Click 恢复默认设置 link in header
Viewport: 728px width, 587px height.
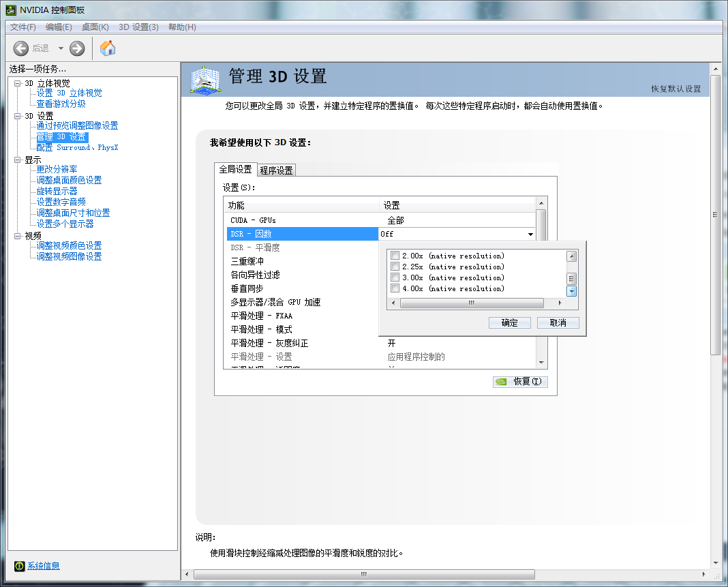tap(676, 89)
